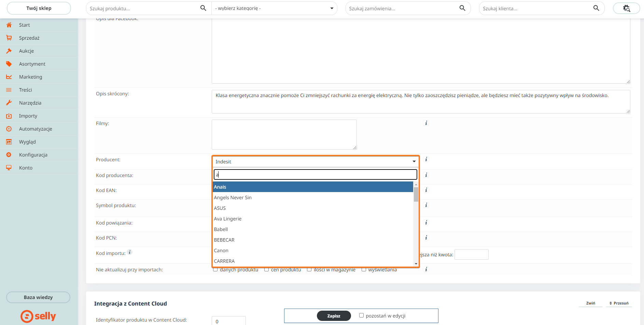
Task: Click the info icon next to Producent
Action: pyautogui.click(x=426, y=160)
